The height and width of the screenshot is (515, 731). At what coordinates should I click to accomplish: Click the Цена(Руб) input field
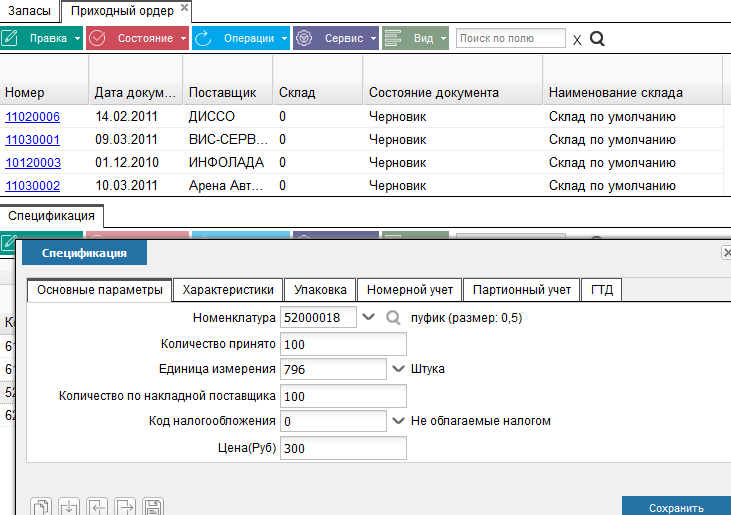pos(343,448)
